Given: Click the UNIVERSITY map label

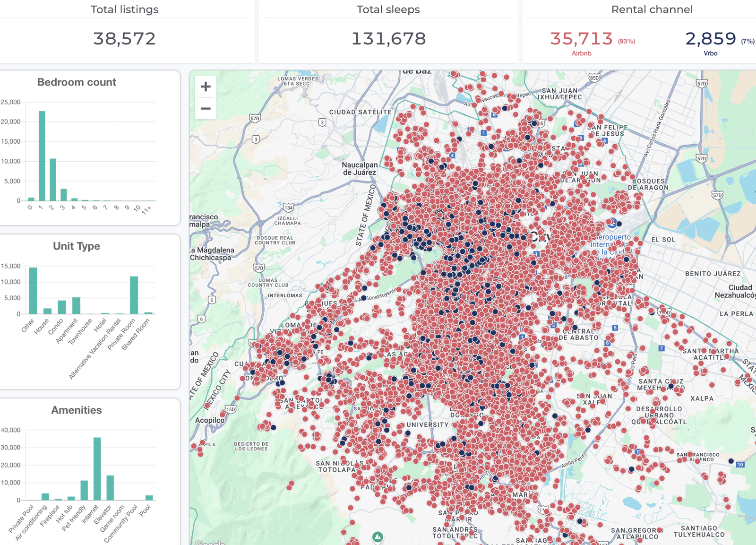Looking at the screenshot, I should pos(428,424).
